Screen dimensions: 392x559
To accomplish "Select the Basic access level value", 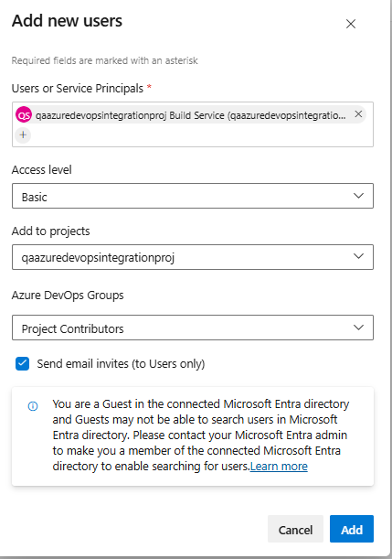I will coord(34,197).
